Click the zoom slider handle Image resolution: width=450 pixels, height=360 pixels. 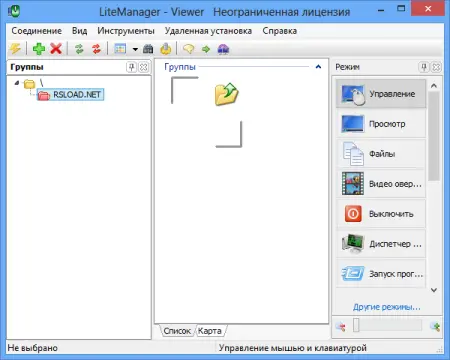tap(356, 325)
